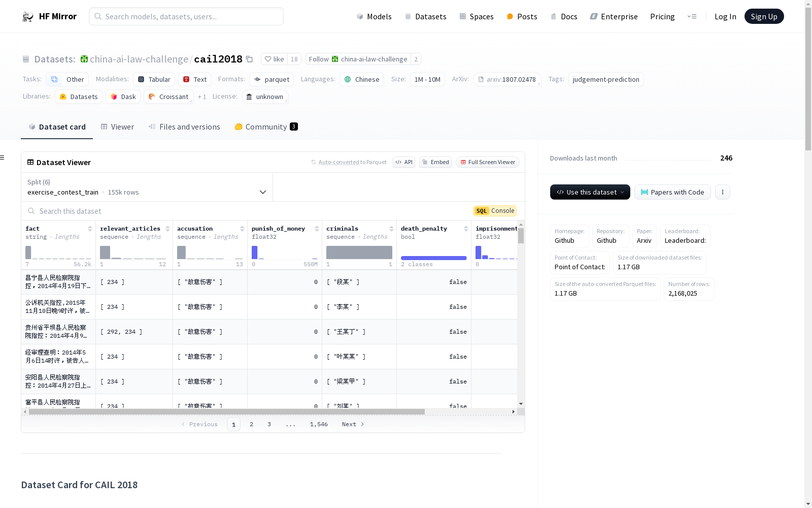The image size is (812, 508).
Task: Open more options kebab menu beside Papers with Code
Action: [723, 192]
